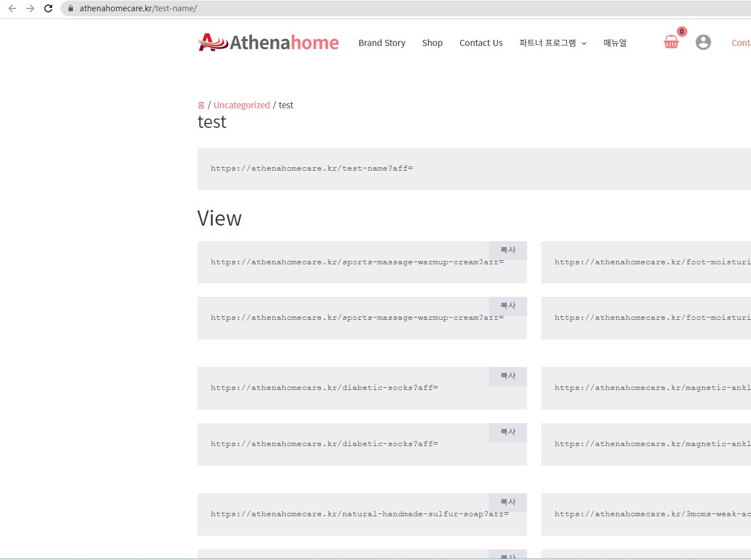Open the user account profile icon
Viewport: 751px width, 560px height.
pos(703,42)
